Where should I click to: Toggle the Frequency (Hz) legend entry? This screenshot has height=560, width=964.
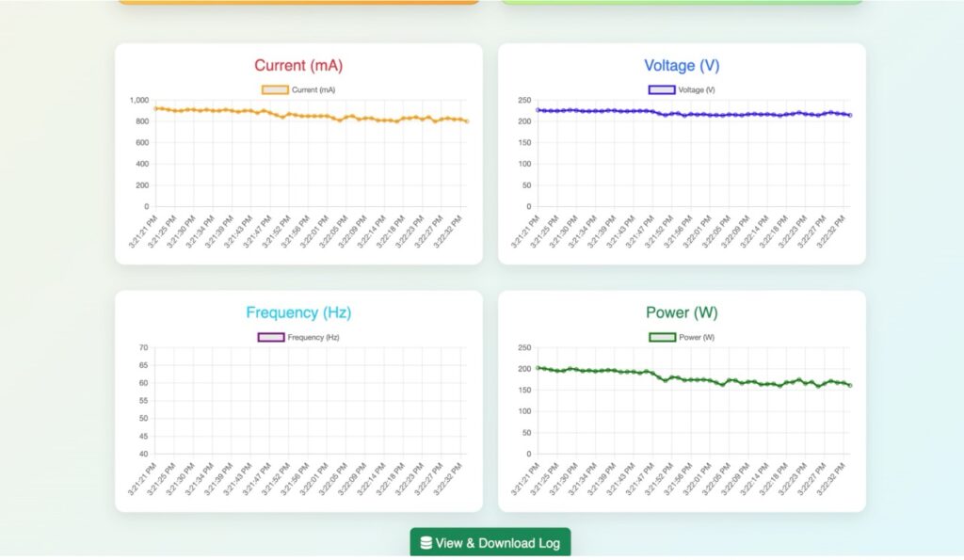point(292,336)
